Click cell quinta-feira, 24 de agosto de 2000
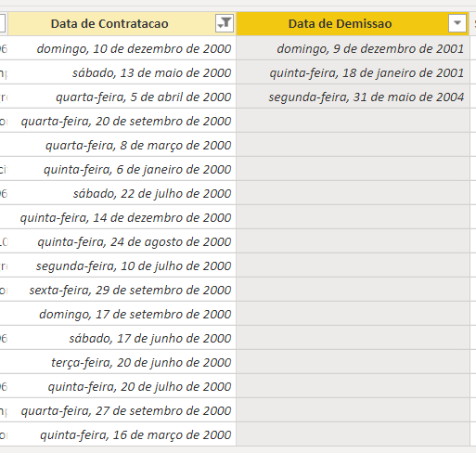This screenshot has height=453, width=476. [122, 241]
